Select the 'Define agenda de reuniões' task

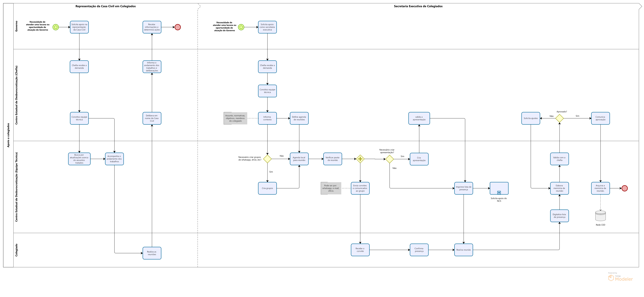click(299, 118)
